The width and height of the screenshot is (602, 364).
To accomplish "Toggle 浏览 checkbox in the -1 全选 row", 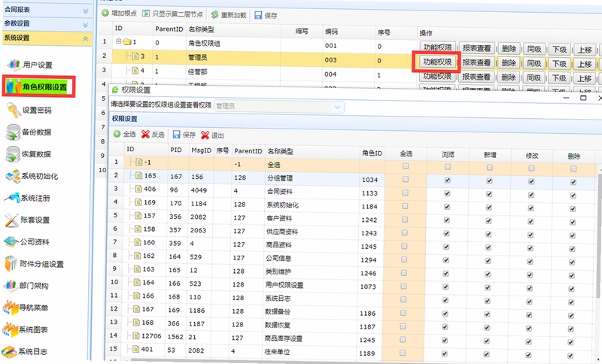I will pos(448,167).
